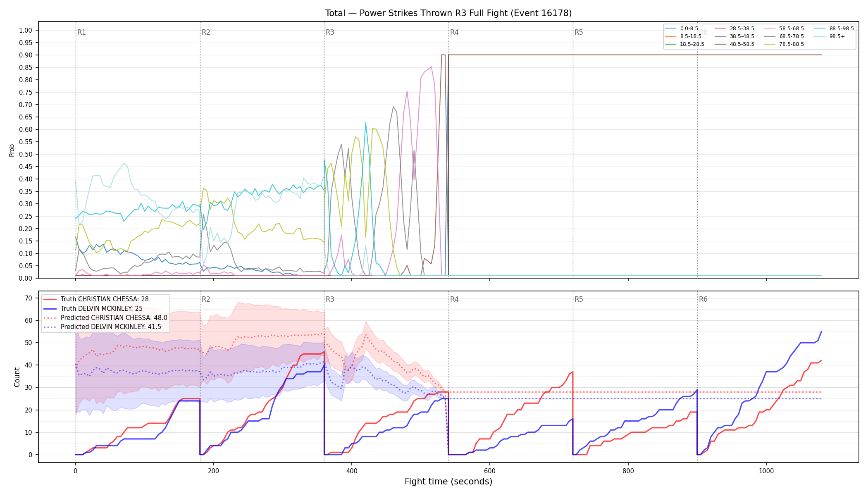
Task: Click the 600 tick on the fight time axis
Action: [x=490, y=471]
